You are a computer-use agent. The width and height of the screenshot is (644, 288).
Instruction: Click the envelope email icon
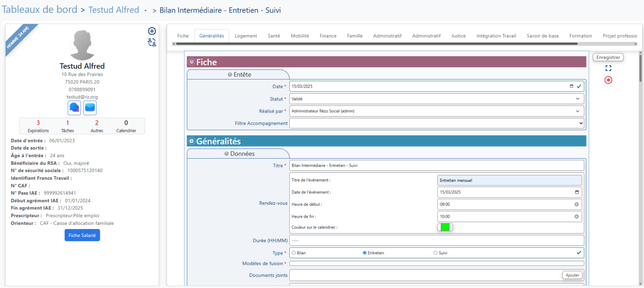coord(90,108)
